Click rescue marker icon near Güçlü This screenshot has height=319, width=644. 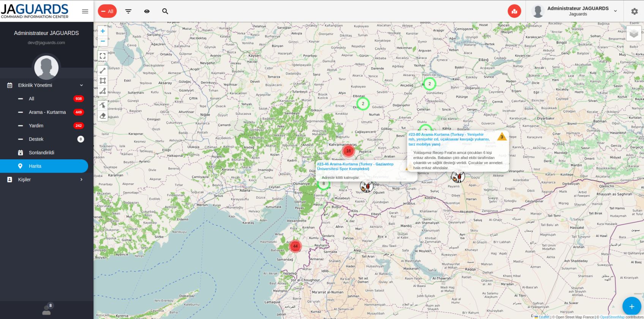click(x=458, y=176)
